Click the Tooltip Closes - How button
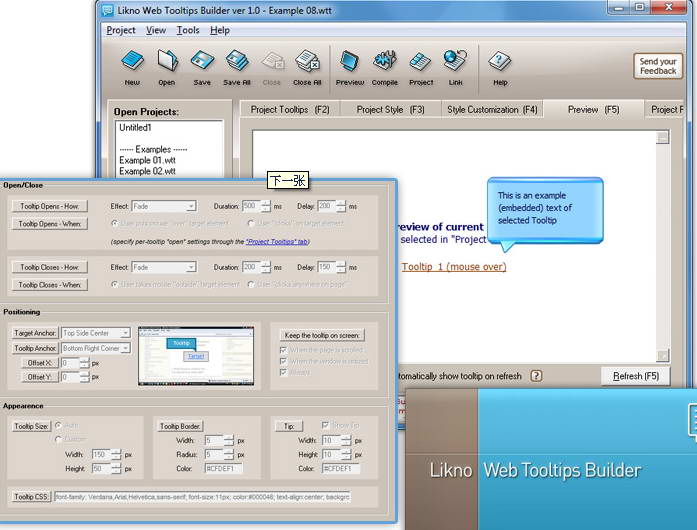Screen dimensions: 697x530 coord(49,267)
